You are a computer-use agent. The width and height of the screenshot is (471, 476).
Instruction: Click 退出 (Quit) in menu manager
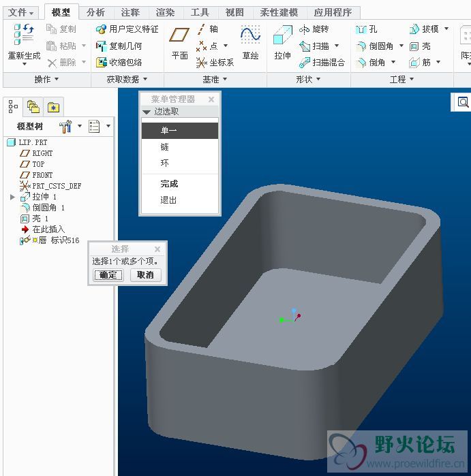180,200
